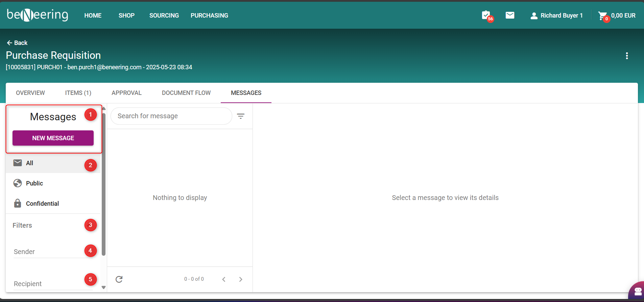This screenshot has height=302, width=644.
Task: Show only Confidential messages
Action: click(42, 204)
